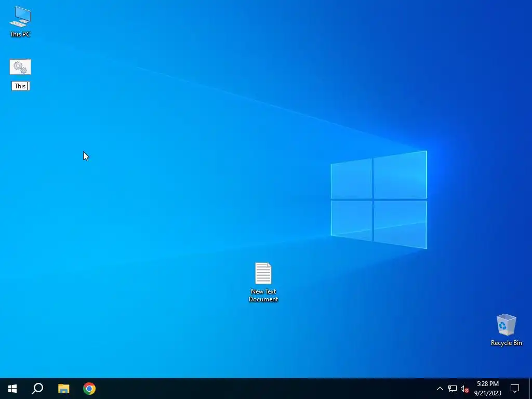The image size is (532, 399).
Task: Select the New Text Document file icon
Action: pos(263,273)
